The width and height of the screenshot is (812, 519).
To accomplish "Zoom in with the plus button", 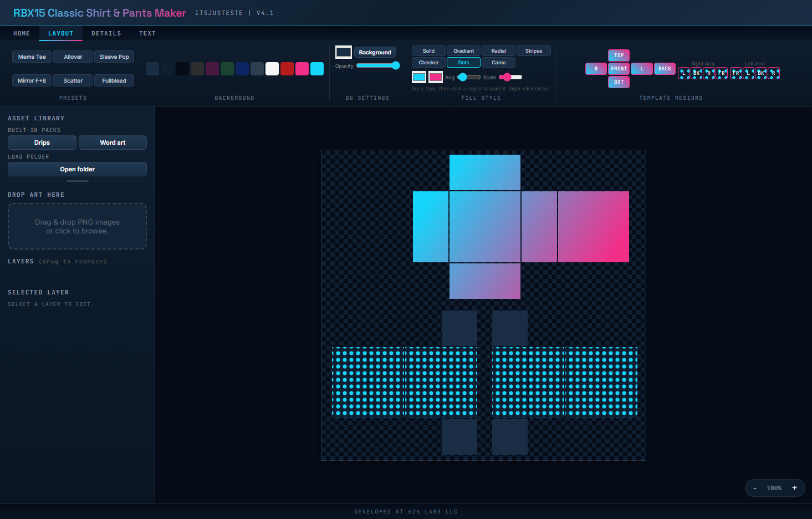I will 794,488.
